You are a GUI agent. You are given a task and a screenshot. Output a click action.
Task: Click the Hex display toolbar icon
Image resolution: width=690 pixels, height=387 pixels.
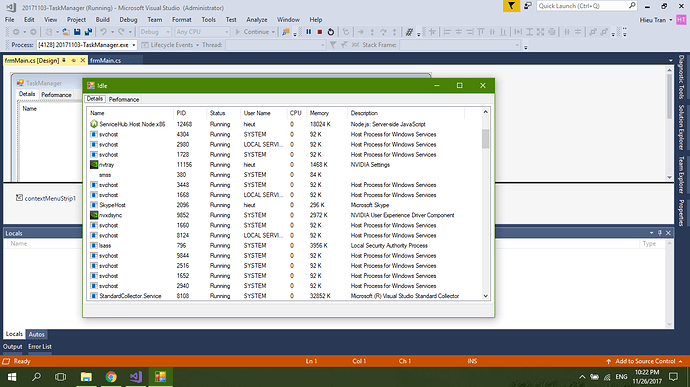pyautogui.click(x=409, y=32)
